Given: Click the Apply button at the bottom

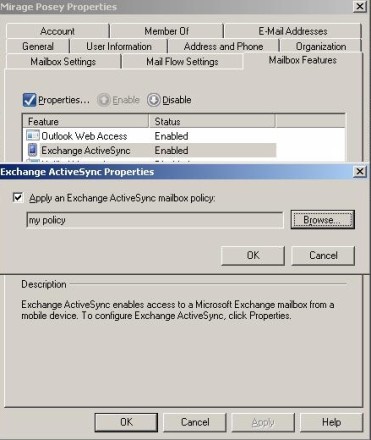Looking at the screenshot, I should click(x=263, y=422).
